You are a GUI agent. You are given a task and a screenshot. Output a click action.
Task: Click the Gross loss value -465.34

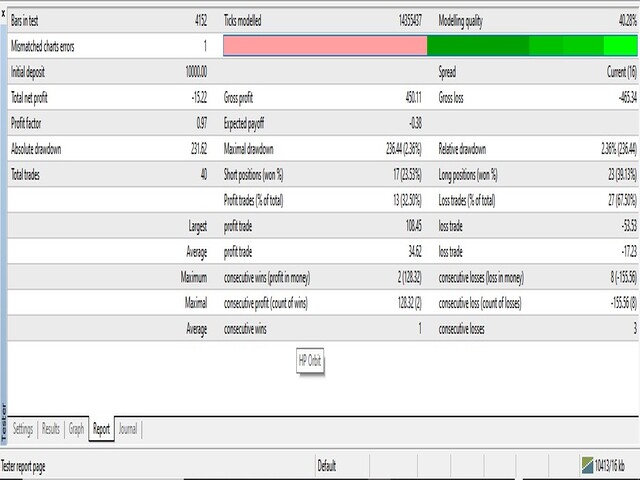(628, 98)
